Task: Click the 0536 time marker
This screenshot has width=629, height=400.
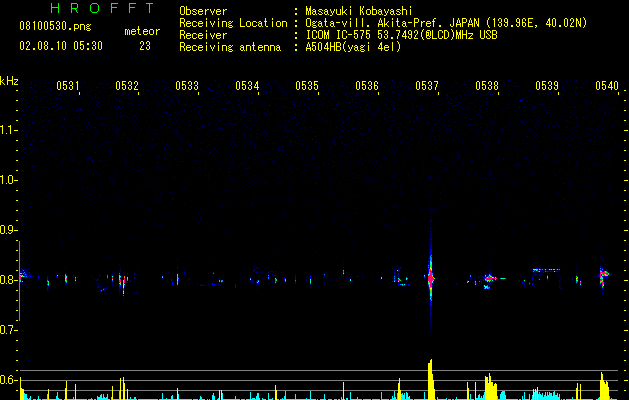Action: (367, 86)
